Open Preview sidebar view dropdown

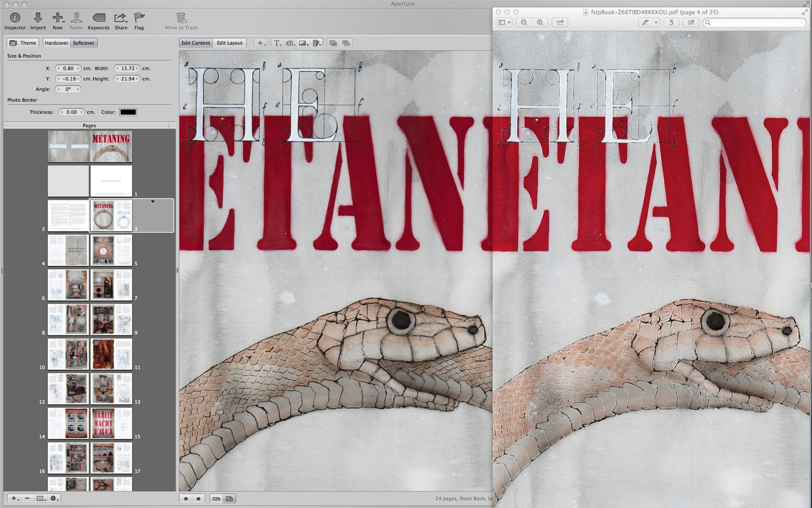coord(504,23)
